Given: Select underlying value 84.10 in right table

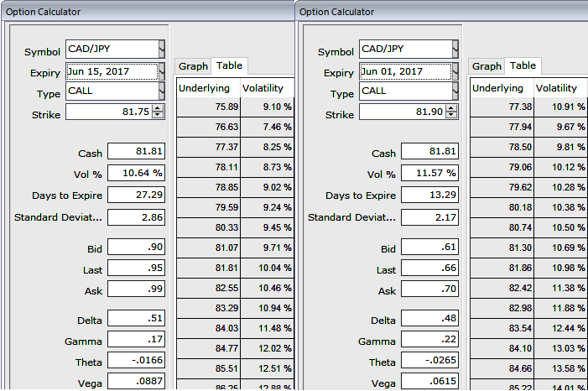Looking at the screenshot, I should (502, 348).
